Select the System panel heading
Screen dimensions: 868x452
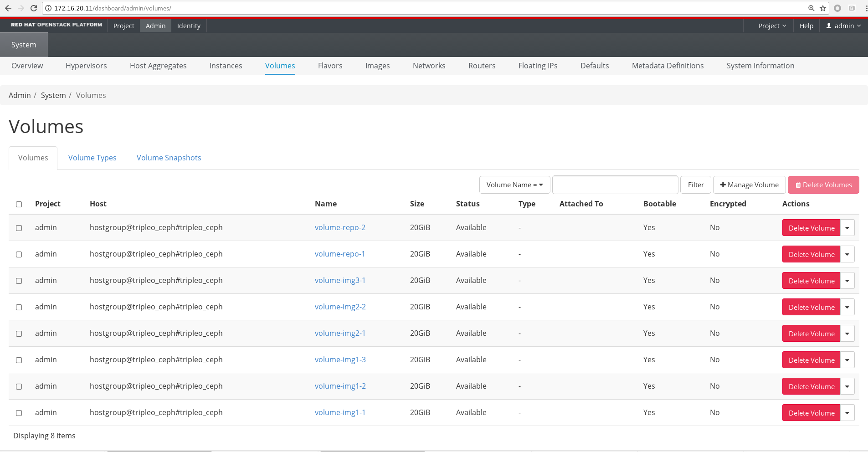click(24, 45)
